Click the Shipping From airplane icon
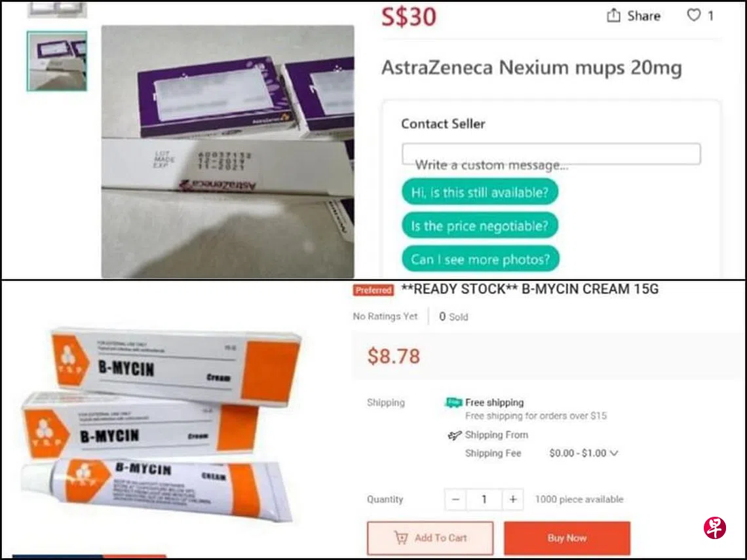 pos(455,435)
